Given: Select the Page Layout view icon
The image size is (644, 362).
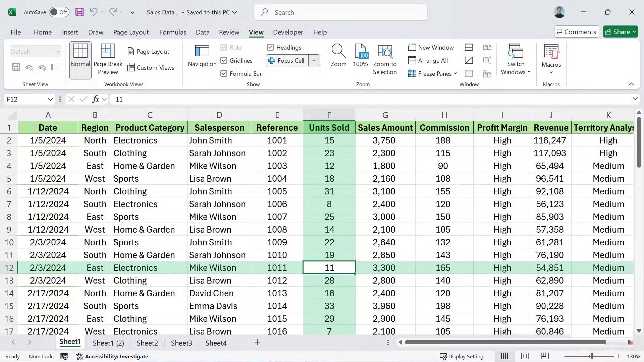Looking at the screenshot, I should tap(149, 51).
